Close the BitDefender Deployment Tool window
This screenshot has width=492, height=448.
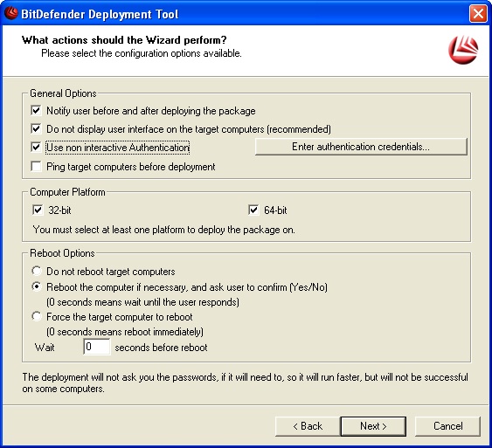click(x=478, y=14)
